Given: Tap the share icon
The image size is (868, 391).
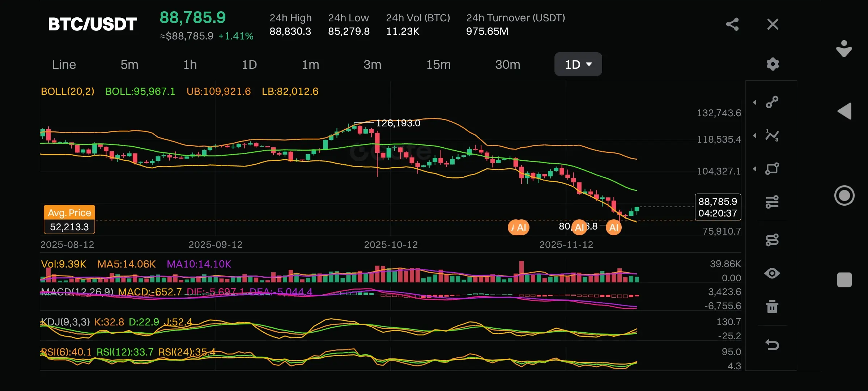Looking at the screenshot, I should [x=732, y=24].
